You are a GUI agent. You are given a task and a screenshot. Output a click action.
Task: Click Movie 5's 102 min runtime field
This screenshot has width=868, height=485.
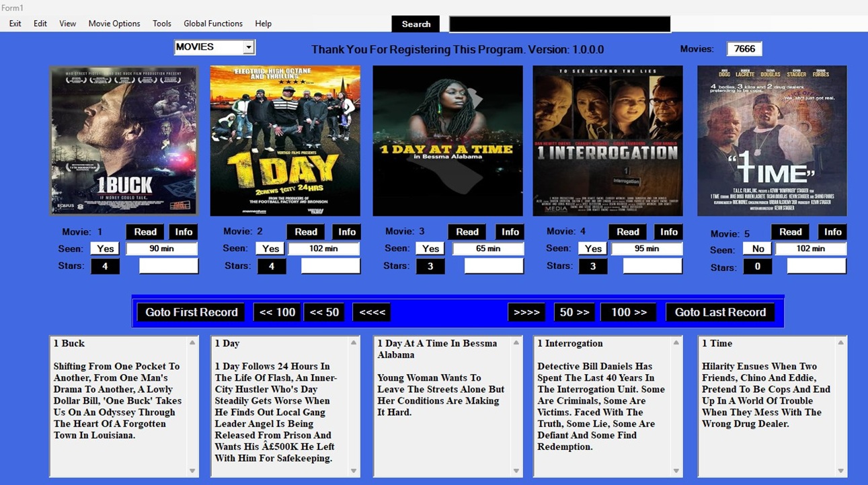tap(811, 249)
